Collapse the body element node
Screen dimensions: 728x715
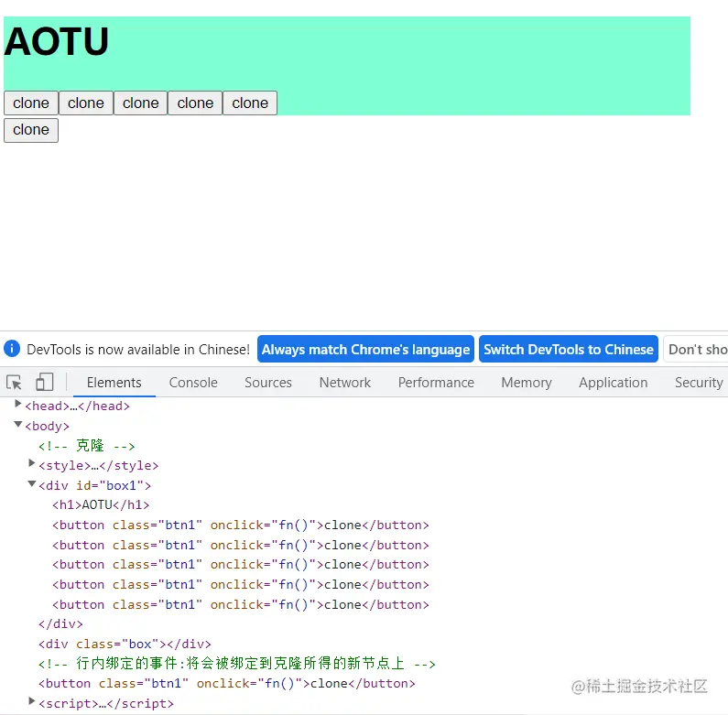[x=17, y=424]
